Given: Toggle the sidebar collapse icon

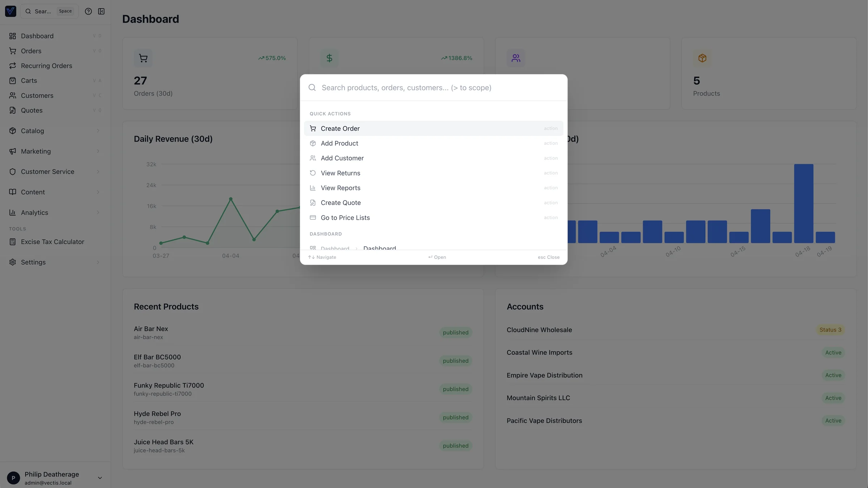Looking at the screenshot, I should pyautogui.click(x=101, y=11).
